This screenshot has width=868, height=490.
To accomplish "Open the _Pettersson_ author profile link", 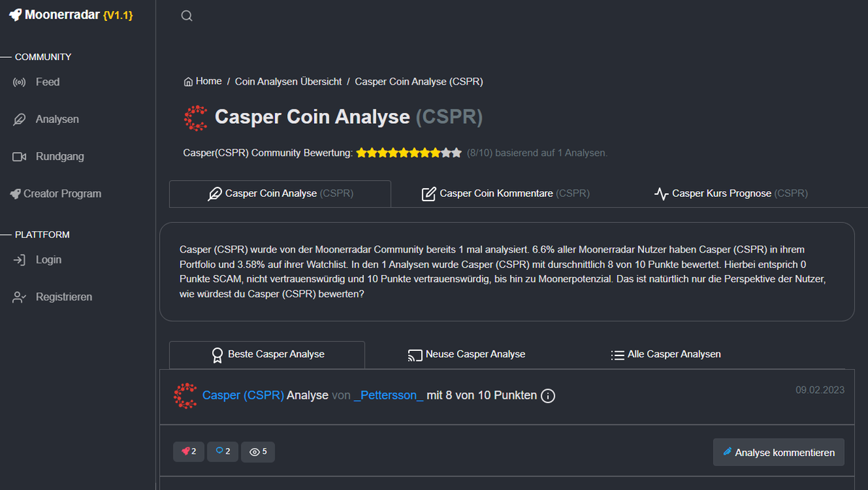I will click(389, 396).
